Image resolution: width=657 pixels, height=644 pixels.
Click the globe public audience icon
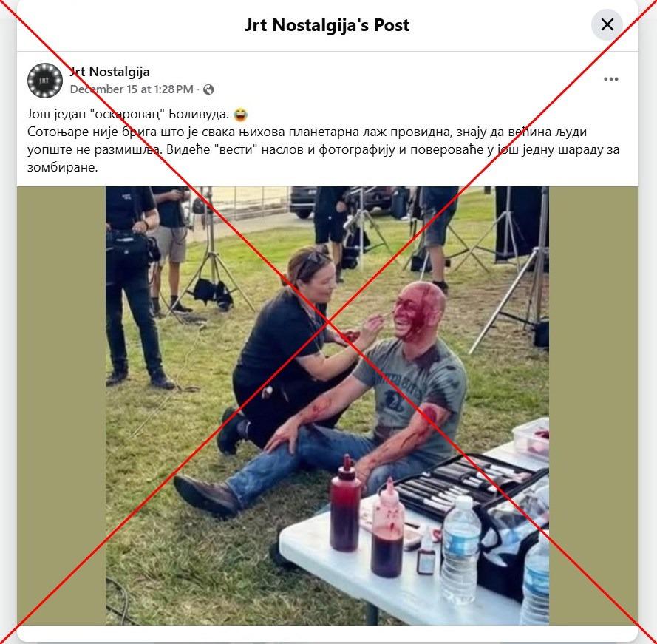pyautogui.click(x=208, y=89)
